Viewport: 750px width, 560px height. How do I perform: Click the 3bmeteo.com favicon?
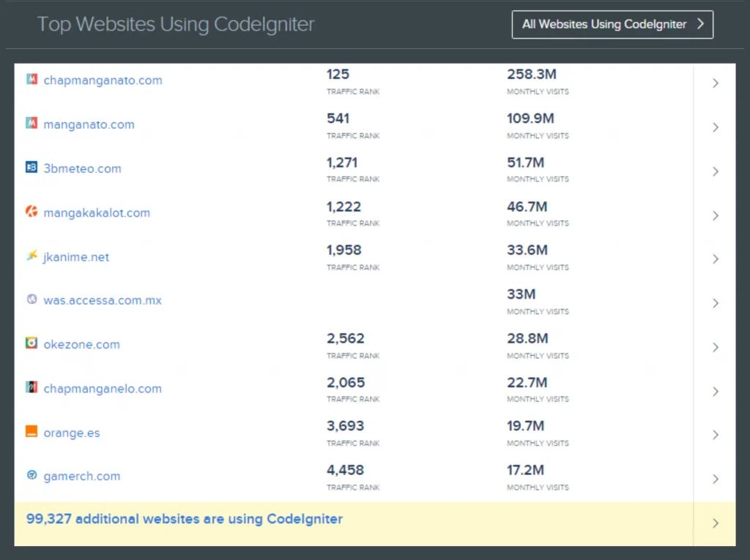tap(31, 168)
